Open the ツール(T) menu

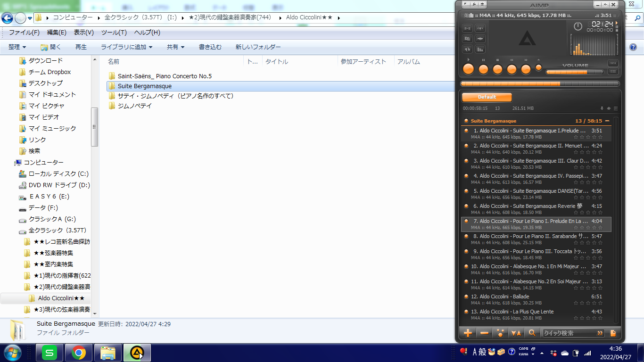tap(114, 33)
